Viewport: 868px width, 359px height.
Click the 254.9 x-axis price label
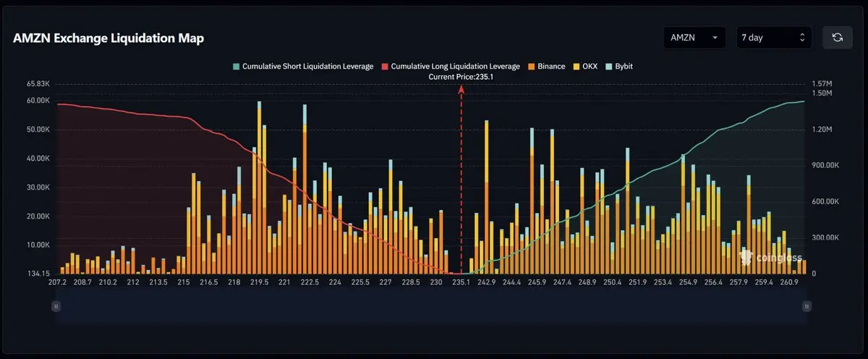pyautogui.click(x=688, y=283)
